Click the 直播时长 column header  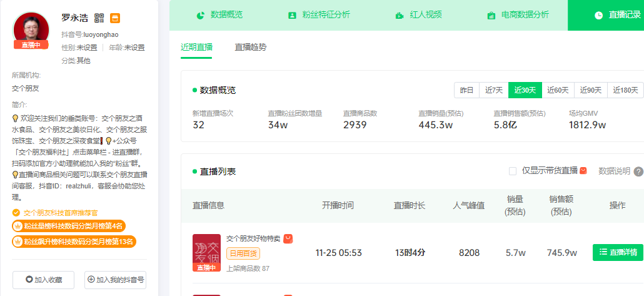click(x=410, y=205)
